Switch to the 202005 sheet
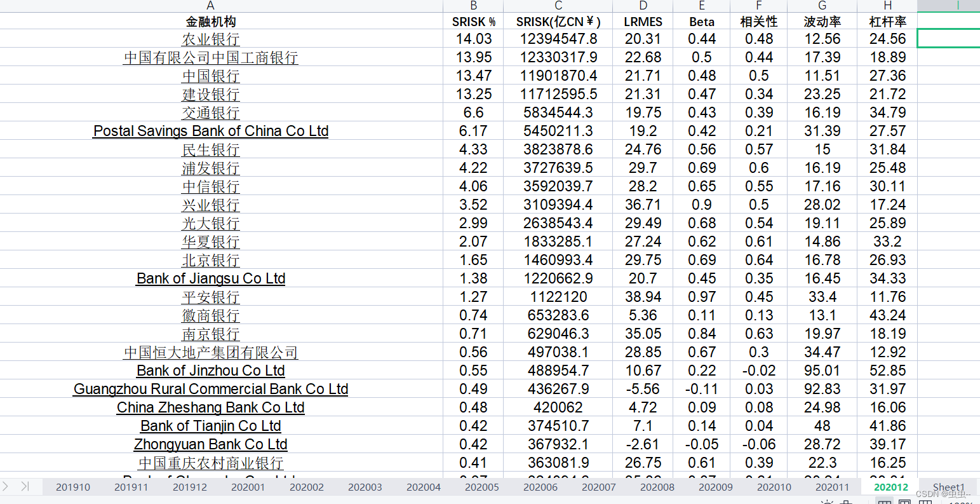This screenshot has height=504, width=980. click(x=482, y=487)
